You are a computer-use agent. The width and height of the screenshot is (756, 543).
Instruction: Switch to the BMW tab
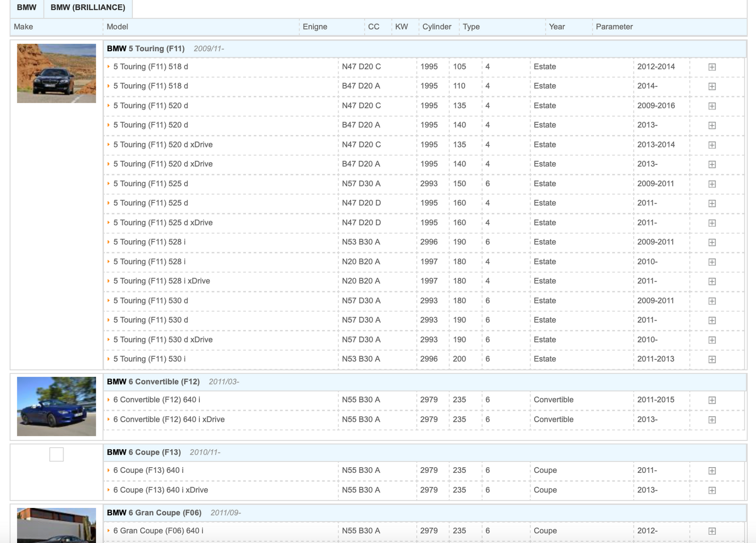click(x=27, y=8)
